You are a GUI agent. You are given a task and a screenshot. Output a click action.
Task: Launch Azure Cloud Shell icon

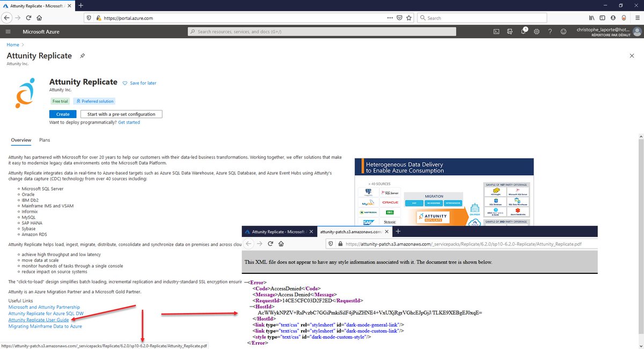(x=497, y=32)
